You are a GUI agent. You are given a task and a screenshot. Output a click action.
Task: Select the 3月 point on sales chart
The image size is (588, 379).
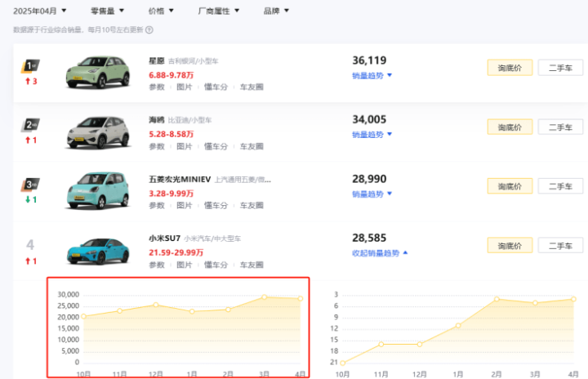click(265, 297)
